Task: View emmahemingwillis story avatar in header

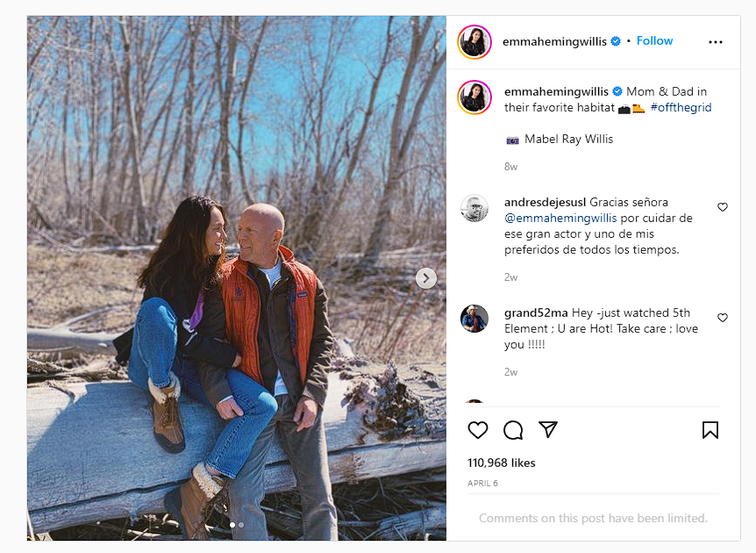Action: coord(474,42)
